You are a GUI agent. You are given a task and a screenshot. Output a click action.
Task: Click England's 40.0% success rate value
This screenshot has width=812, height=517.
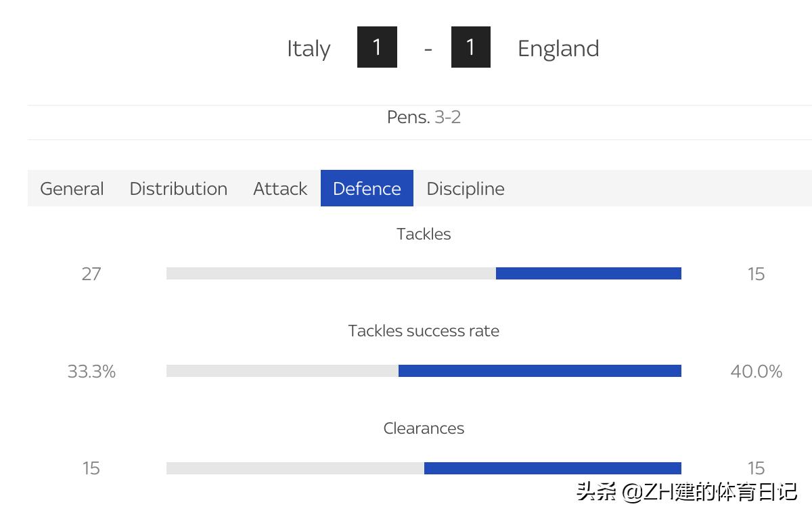tap(756, 372)
